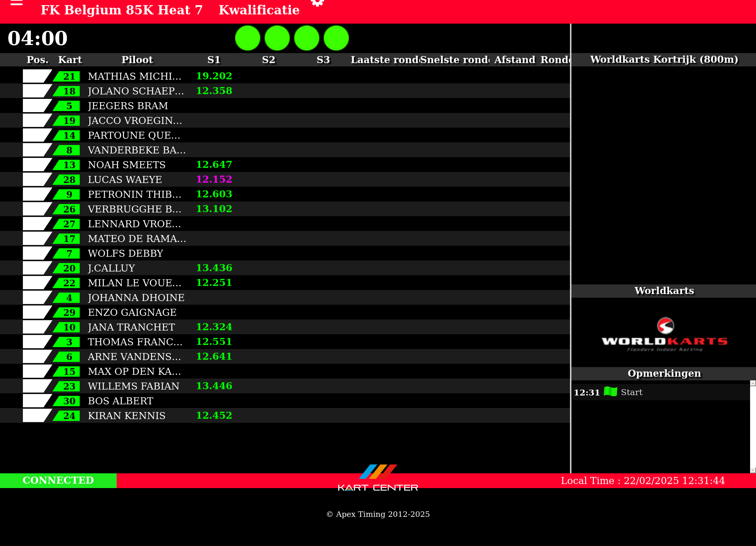
Task: Click the Snelste ronde column header
Action: [x=454, y=60]
